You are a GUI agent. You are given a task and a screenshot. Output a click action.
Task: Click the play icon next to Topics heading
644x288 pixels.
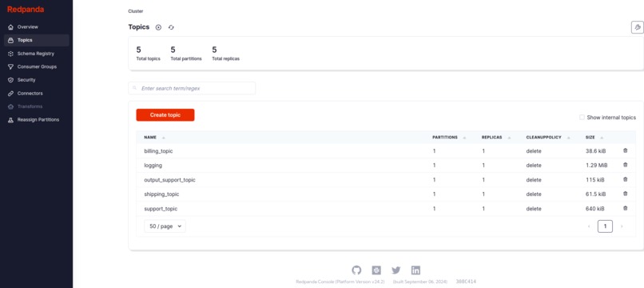158,27
